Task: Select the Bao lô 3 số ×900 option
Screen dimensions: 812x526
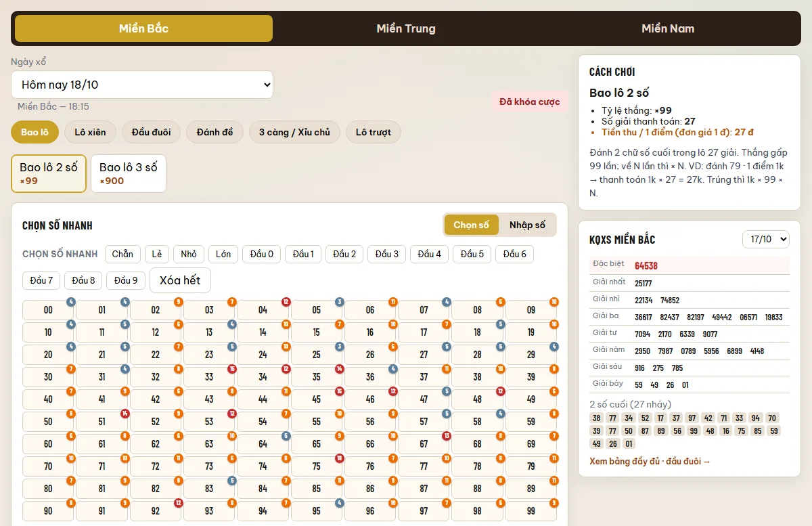Action: pyautogui.click(x=129, y=173)
